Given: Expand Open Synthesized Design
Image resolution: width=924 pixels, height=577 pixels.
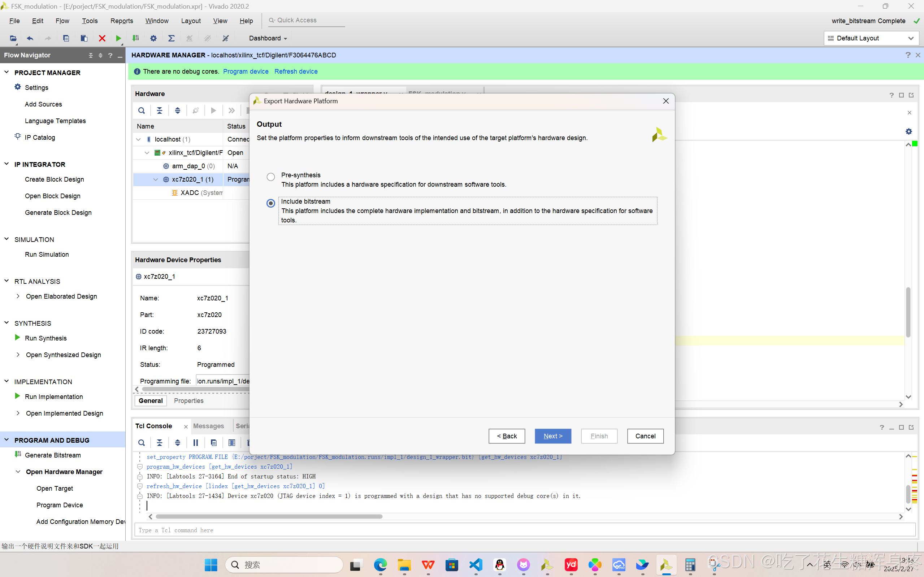Looking at the screenshot, I should tap(18, 355).
